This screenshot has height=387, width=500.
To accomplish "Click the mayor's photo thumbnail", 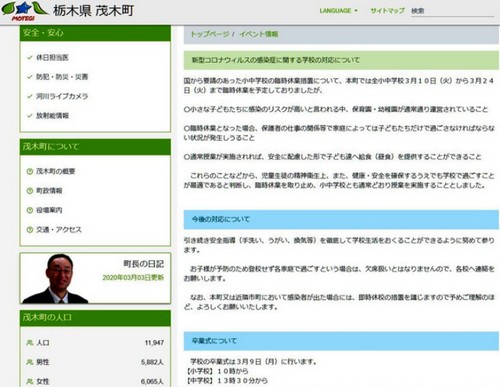I will [55, 278].
